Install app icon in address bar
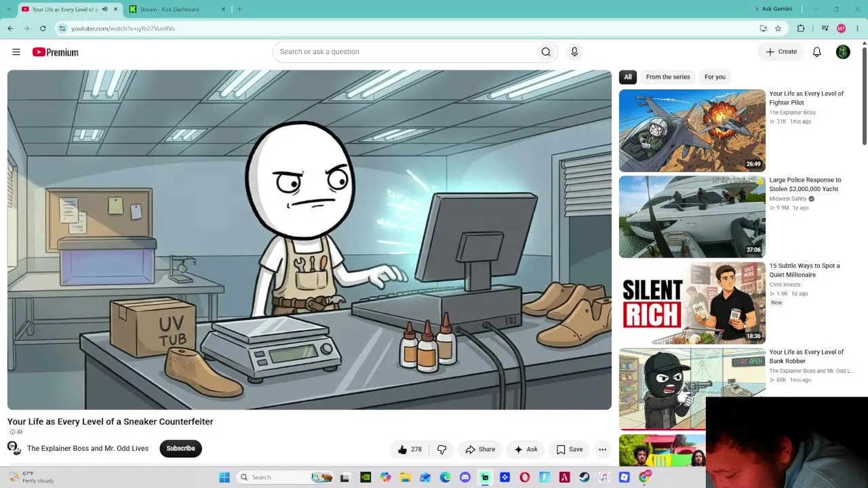 [x=763, y=28]
